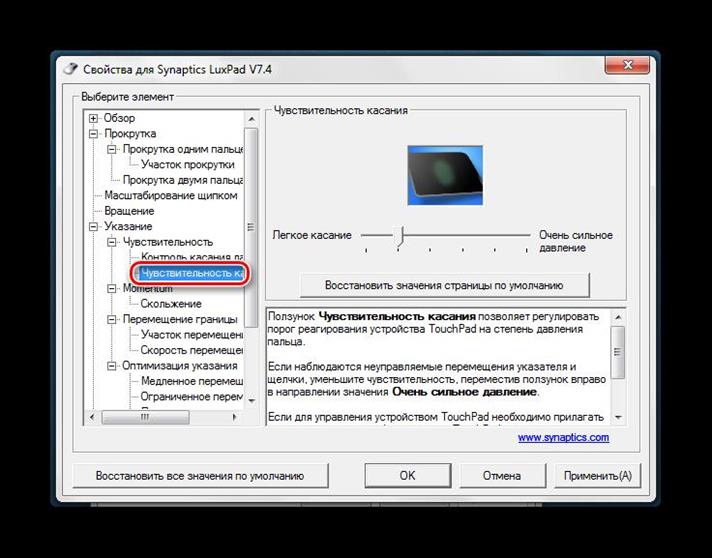Viewport: 712px width, 558px height.
Task: Collapse the Перемещение границы node
Action: point(113,320)
